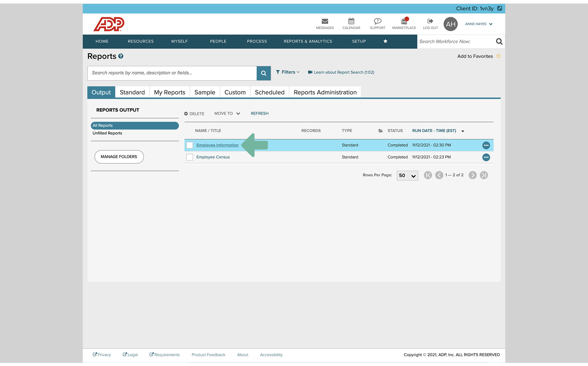The image size is (588, 366).
Task: Open actions menu for Employee Information row
Action: pyautogui.click(x=486, y=145)
